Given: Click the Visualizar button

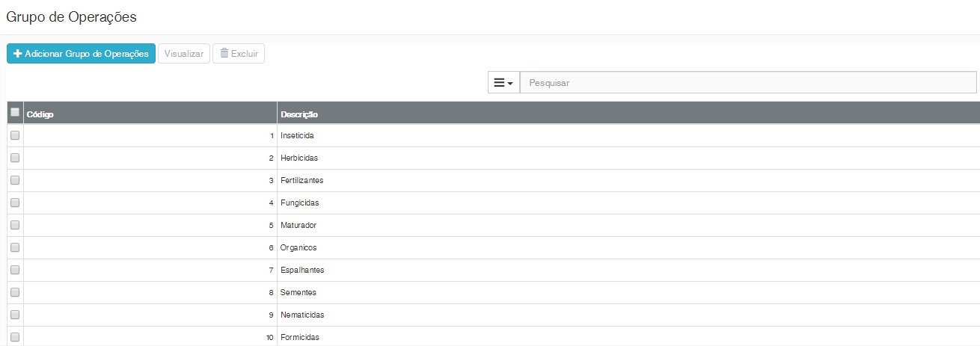Looking at the screenshot, I should pos(183,54).
